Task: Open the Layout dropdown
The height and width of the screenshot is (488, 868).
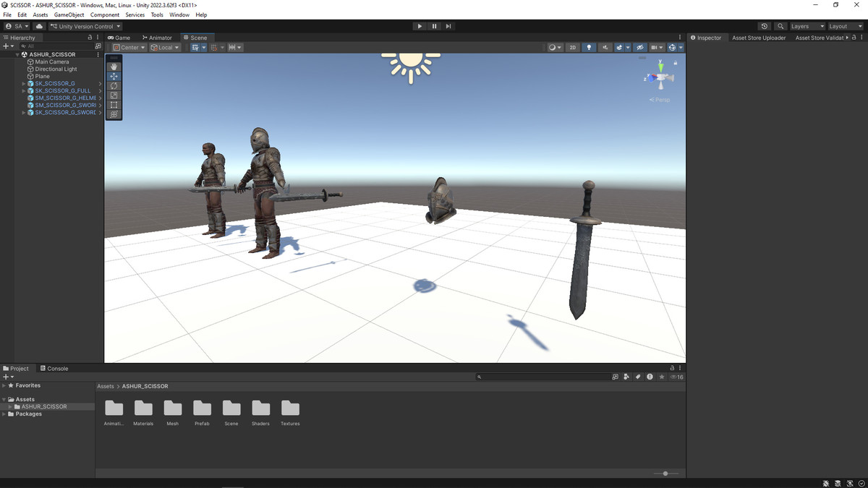Action: point(844,26)
